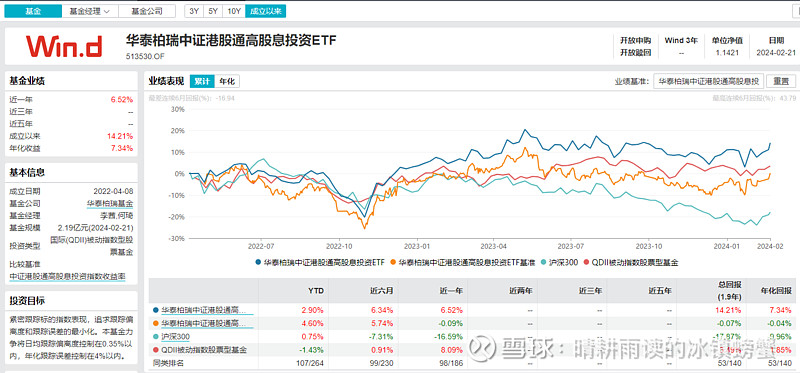
Task: Select the 10Y time range
Action: [x=234, y=11]
